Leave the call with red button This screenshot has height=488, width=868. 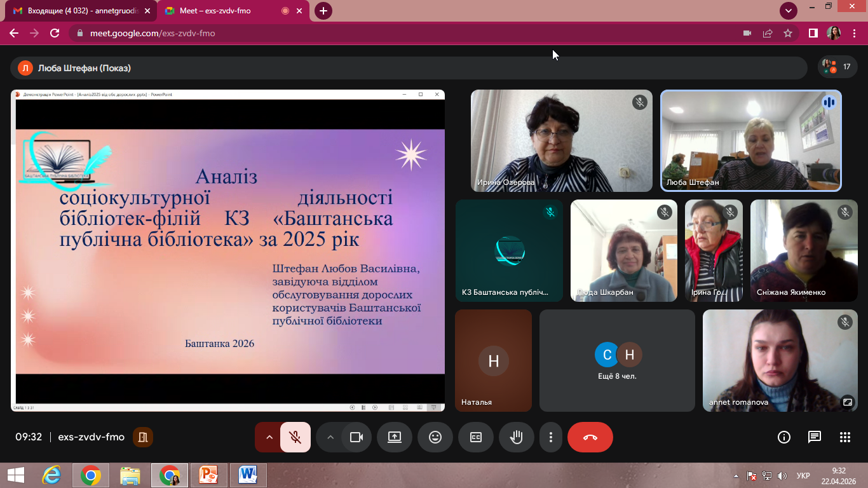590,437
